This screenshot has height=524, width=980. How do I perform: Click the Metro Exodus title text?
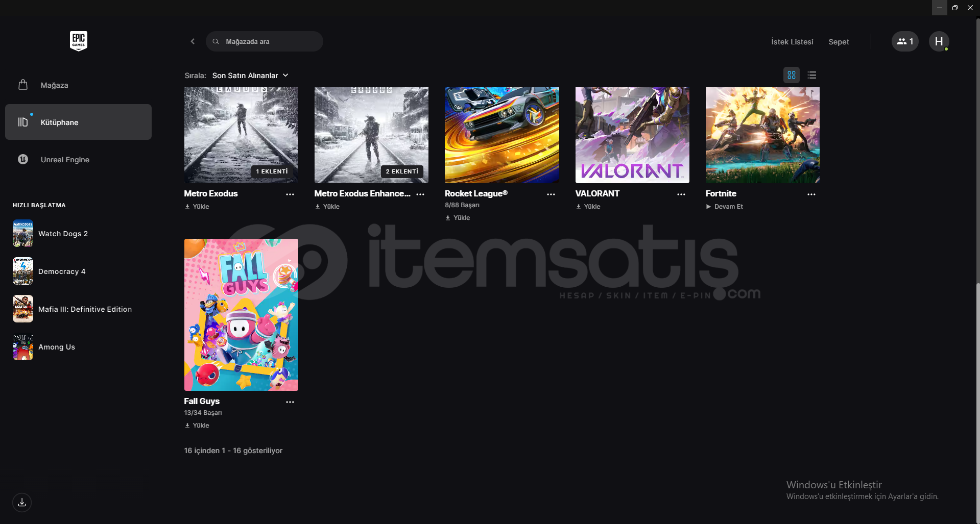tap(211, 194)
